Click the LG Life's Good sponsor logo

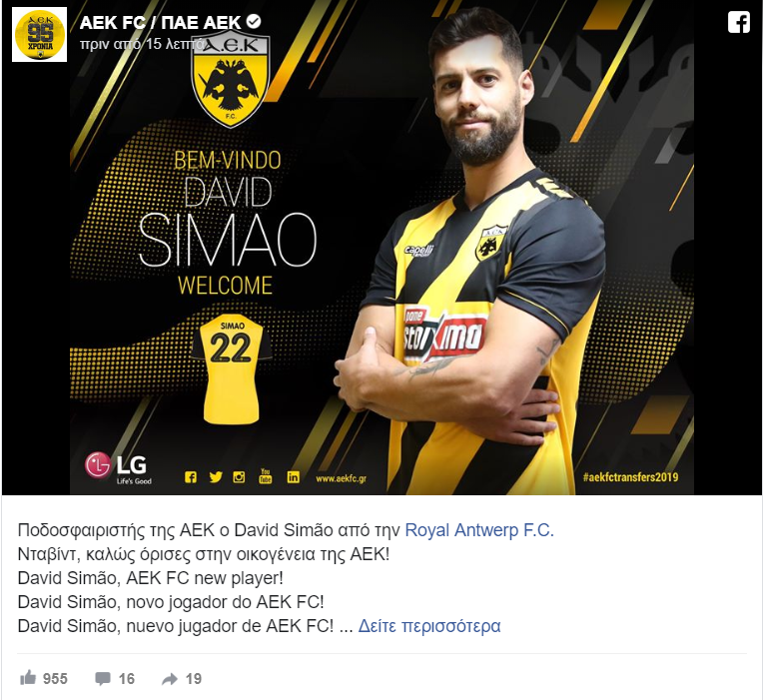(x=118, y=467)
